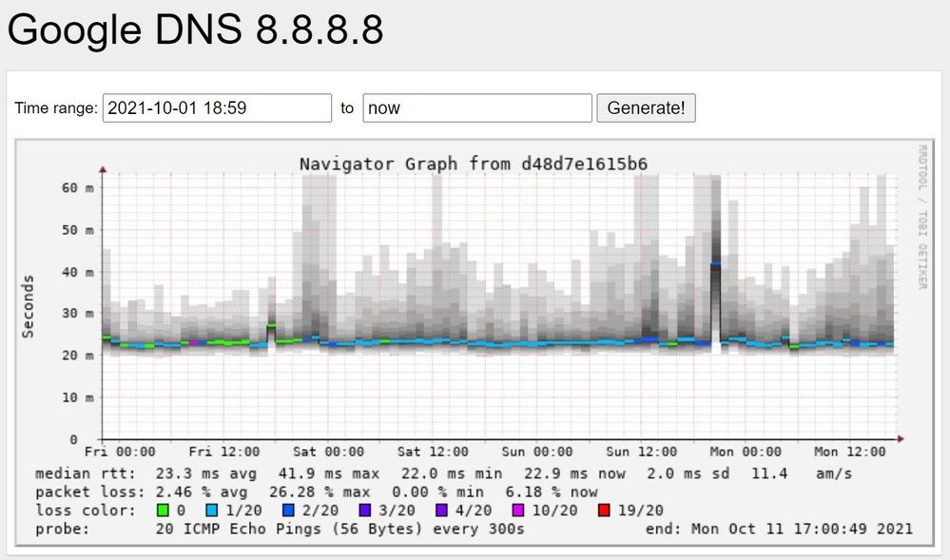
Task: Click the 'Google DNS 8.8.8.8' heading
Action: [x=195, y=29]
